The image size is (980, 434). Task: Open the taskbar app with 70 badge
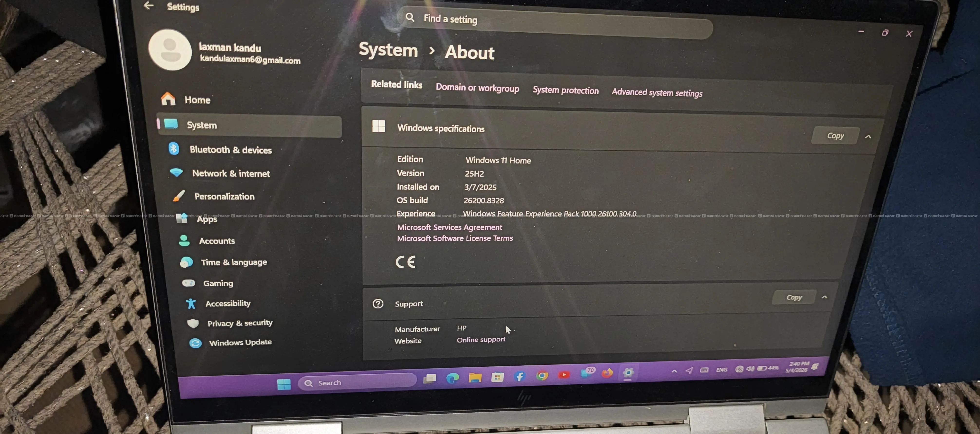click(x=587, y=372)
